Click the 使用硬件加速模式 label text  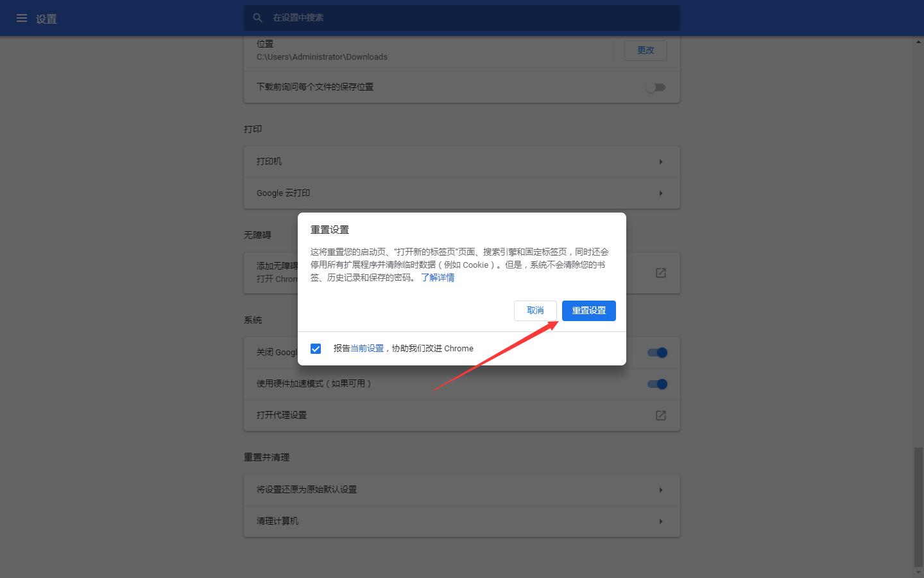[314, 383]
